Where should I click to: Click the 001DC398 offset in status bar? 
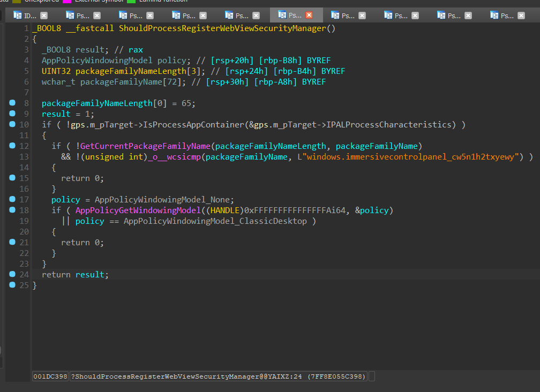click(x=50, y=376)
